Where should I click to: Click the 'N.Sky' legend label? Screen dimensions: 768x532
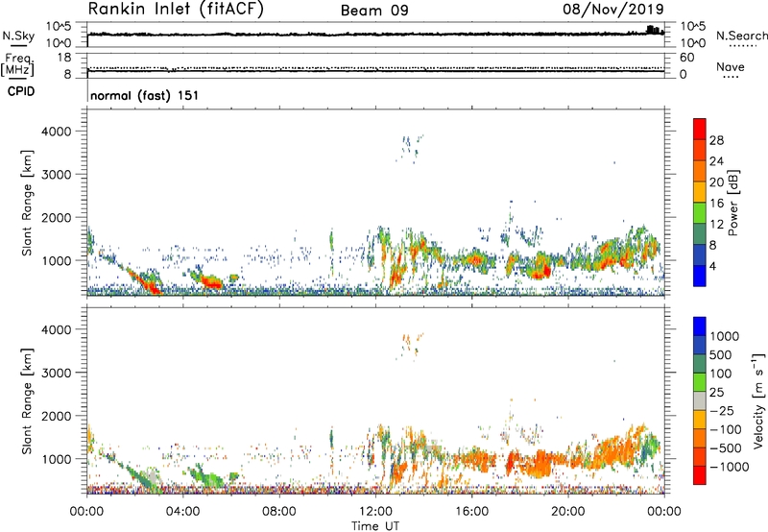(x=18, y=36)
